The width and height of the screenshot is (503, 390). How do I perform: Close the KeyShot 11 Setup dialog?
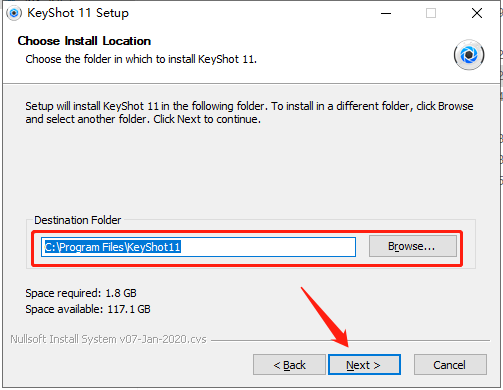[x=477, y=13]
